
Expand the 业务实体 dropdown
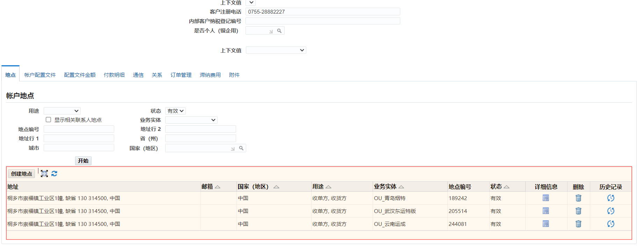[x=191, y=120]
